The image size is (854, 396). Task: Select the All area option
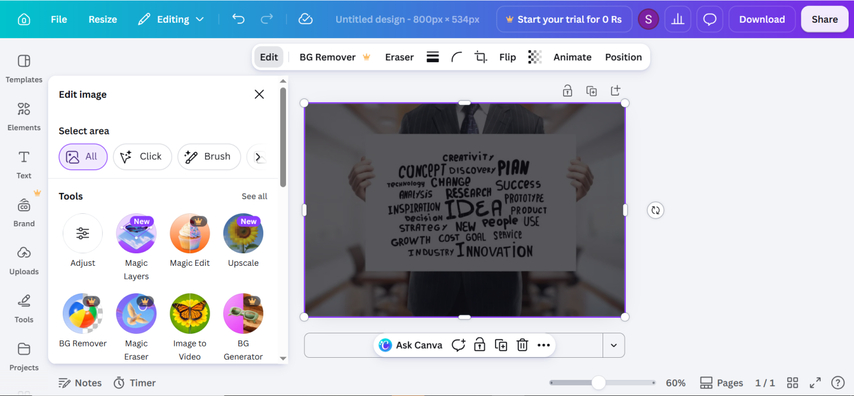[x=83, y=157]
